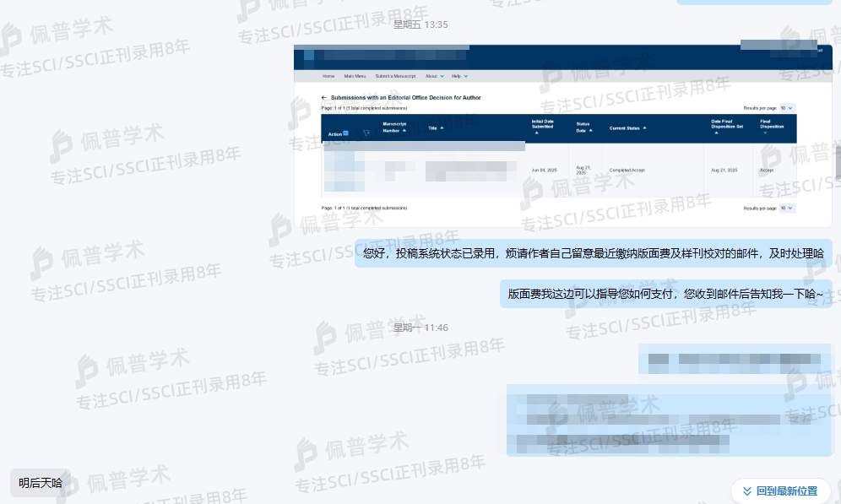Sort by Manuscript Number using its arrow
The width and height of the screenshot is (841, 504).
pyautogui.click(x=404, y=131)
